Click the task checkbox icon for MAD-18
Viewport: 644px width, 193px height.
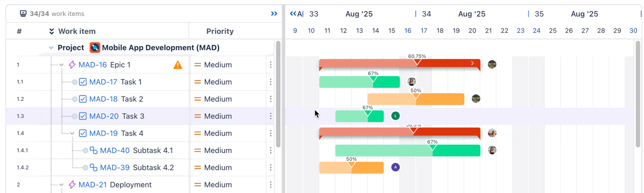click(x=83, y=99)
